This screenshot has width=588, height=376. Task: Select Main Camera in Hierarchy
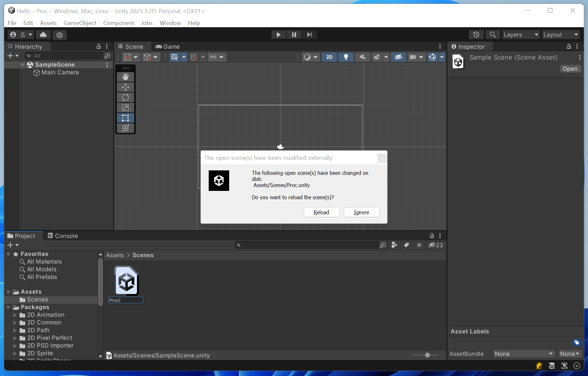(x=60, y=72)
